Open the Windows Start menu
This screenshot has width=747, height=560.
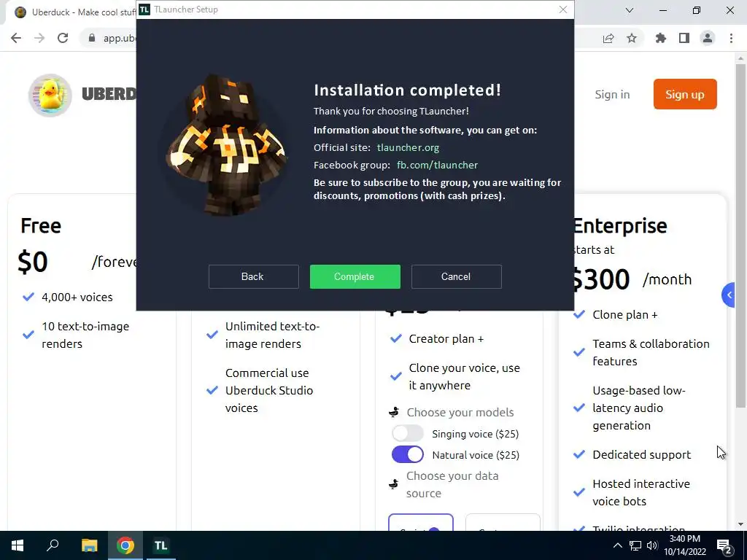18,545
